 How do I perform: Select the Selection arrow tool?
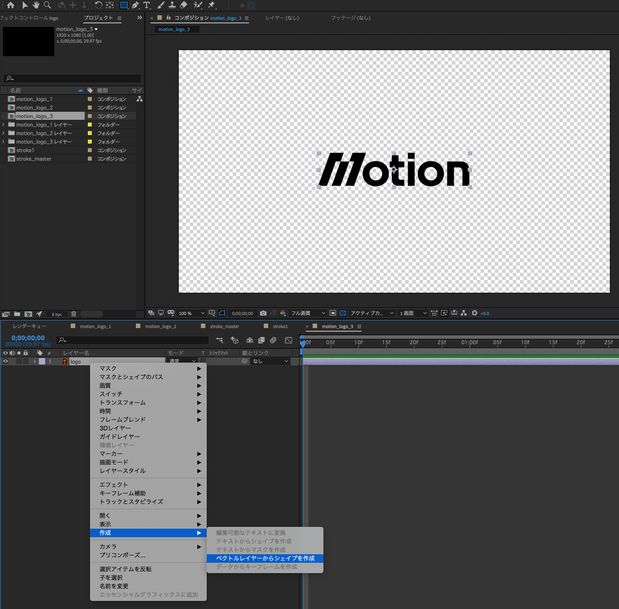(x=25, y=5)
